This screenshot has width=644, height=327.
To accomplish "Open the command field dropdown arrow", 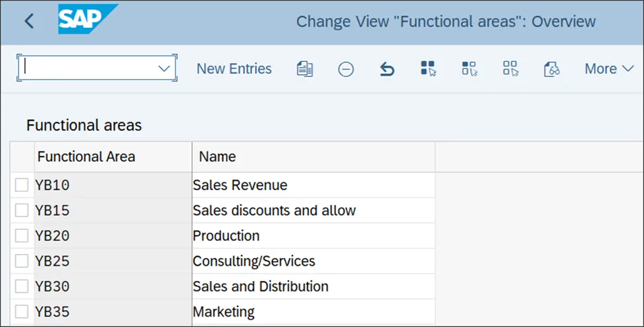I will tap(164, 68).
